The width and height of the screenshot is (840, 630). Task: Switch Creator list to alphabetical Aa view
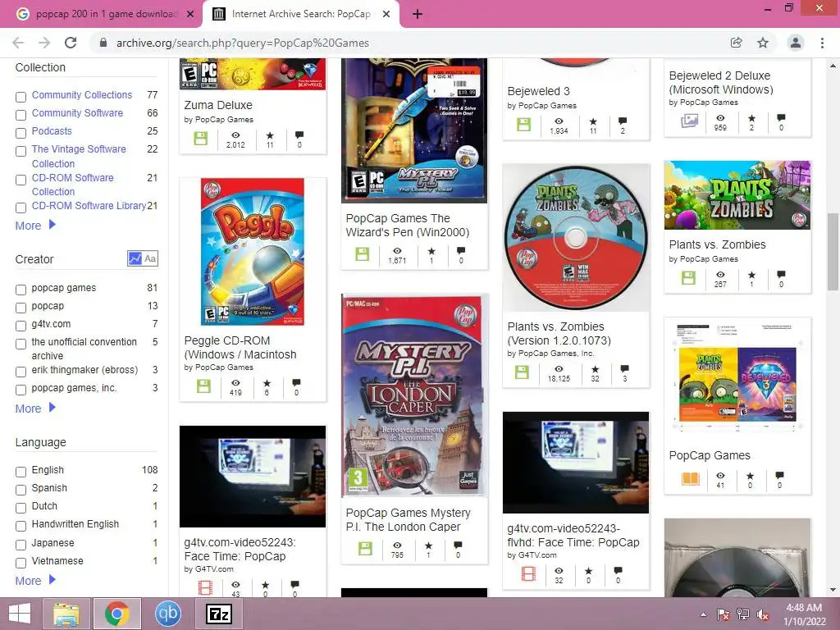pos(151,258)
